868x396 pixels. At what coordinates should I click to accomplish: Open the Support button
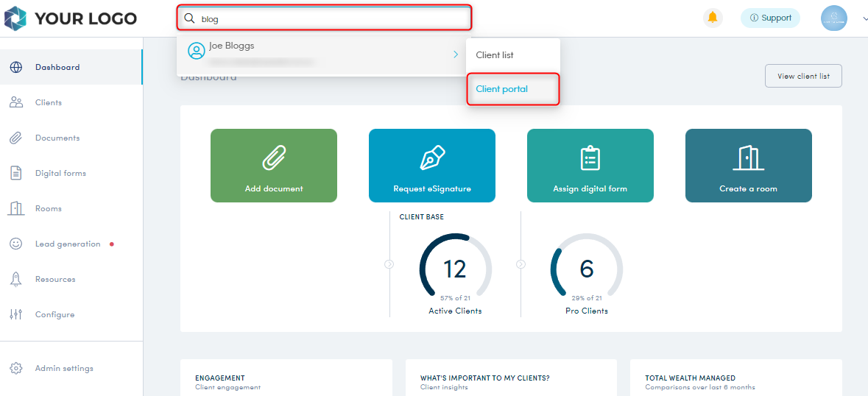[x=770, y=18]
